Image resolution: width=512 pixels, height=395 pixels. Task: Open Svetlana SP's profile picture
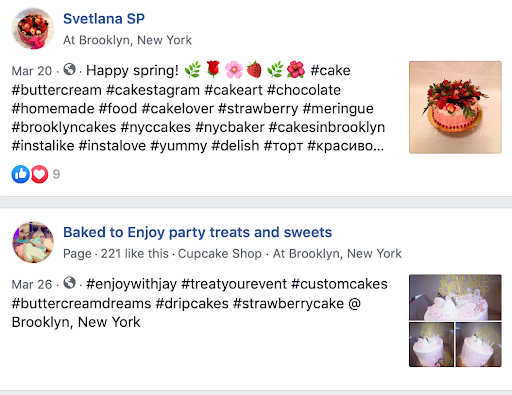[x=33, y=29]
